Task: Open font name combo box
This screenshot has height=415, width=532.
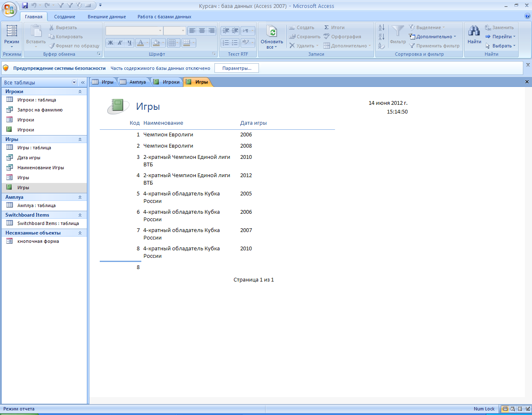Action: 134,31
